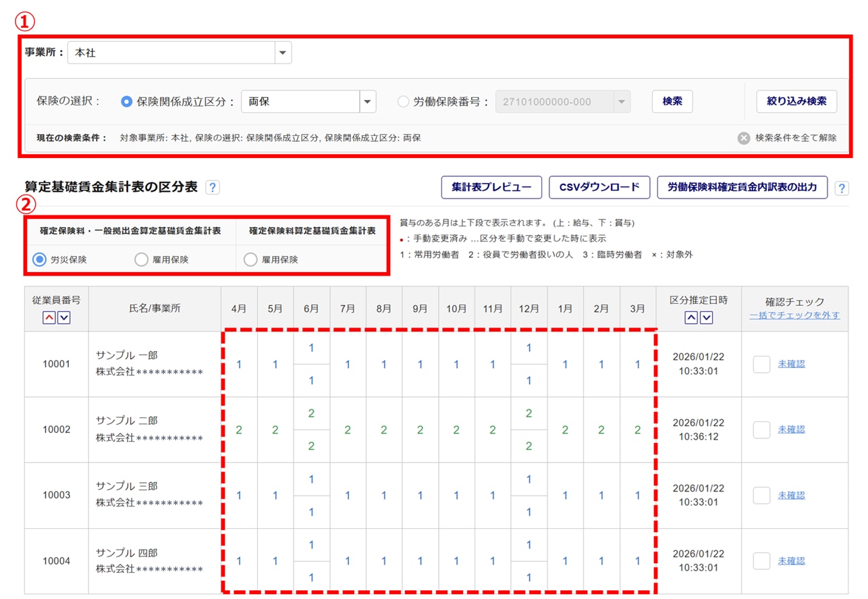Sort 従業員番号 column ascending with up arrow

click(49, 317)
